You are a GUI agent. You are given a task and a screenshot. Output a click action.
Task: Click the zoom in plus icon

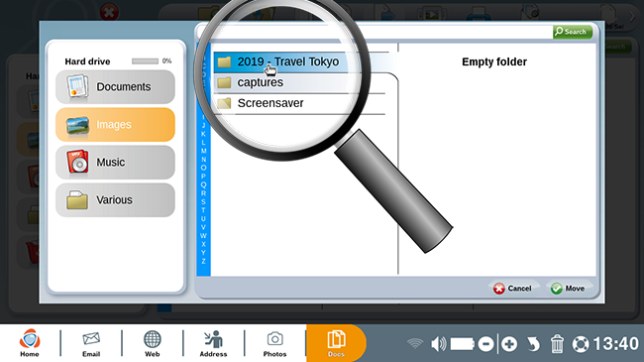click(509, 343)
